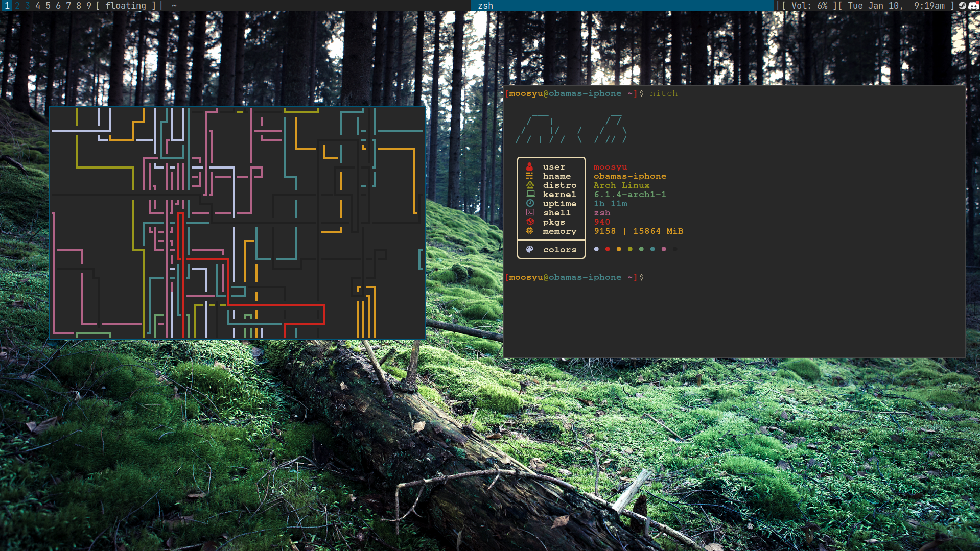This screenshot has height=551, width=980.
Task: Click the kernel label in the info box
Action: point(559,195)
